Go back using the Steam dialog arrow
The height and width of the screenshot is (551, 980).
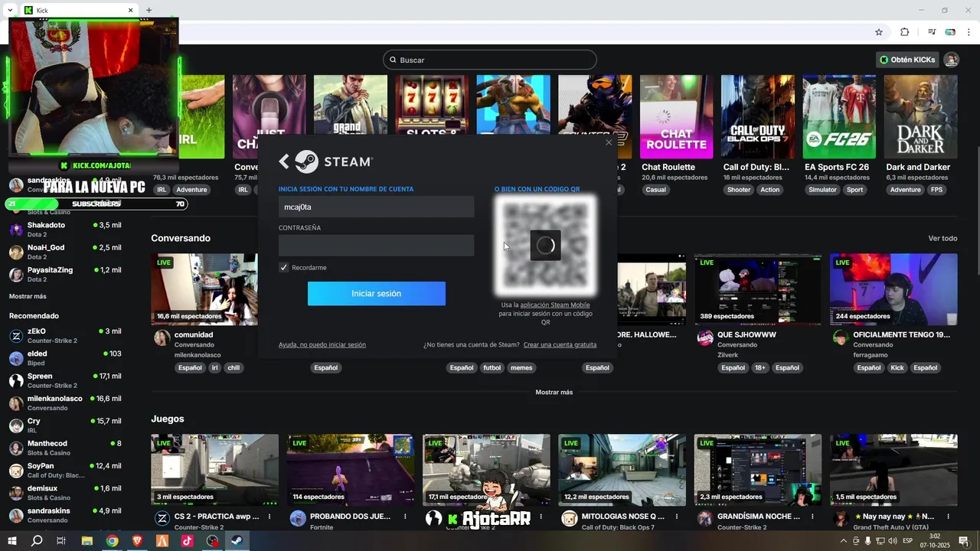pyautogui.click(x=284, y=161)
